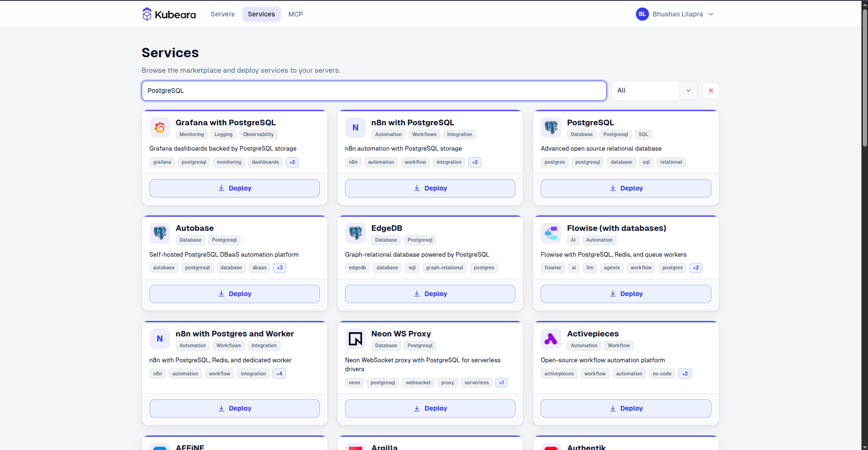Deploy n8n with Postgres and Worker

234,408
